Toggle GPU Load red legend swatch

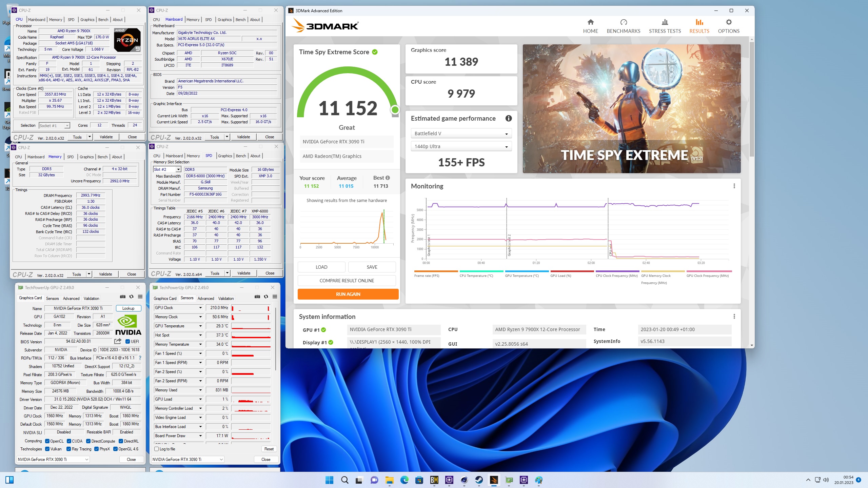pyautogui.click(x=572, y=271)
